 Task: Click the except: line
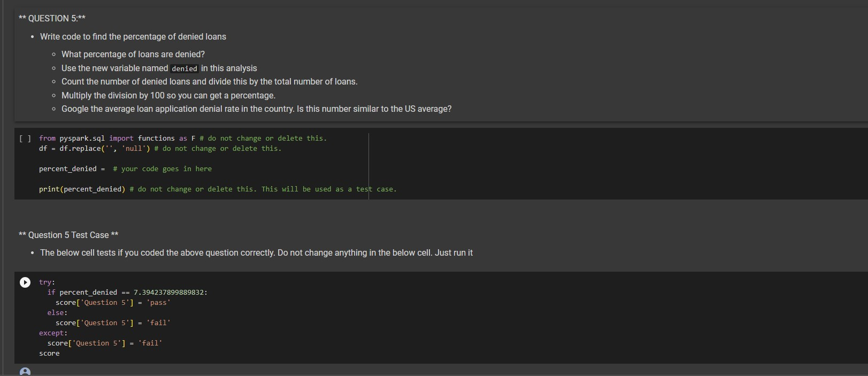[x=53, y=333]
